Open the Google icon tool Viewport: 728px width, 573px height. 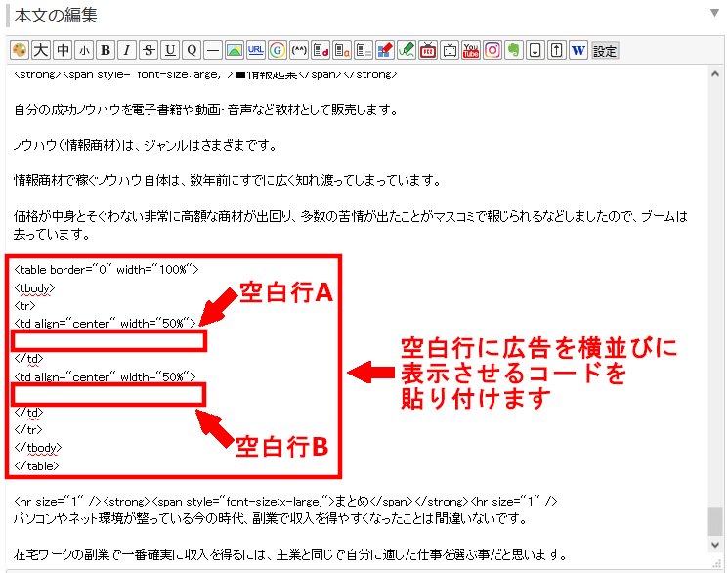coord(278,50)
